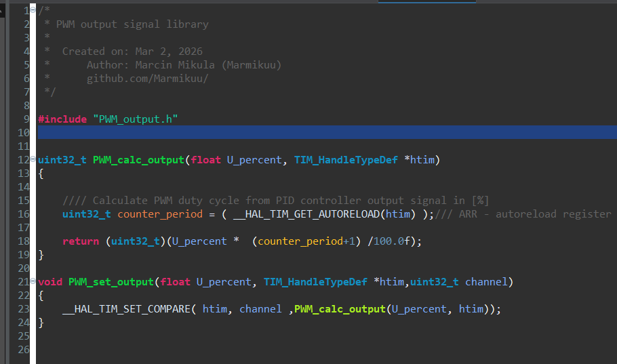617x364 pixels.
Task: Collapse PWM_calc_output function fold marker
Action: 33,159
